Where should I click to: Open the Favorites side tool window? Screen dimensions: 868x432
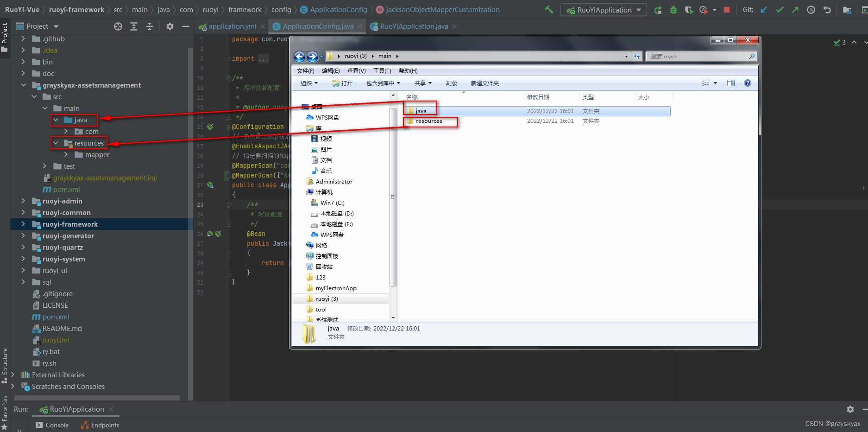5,413
